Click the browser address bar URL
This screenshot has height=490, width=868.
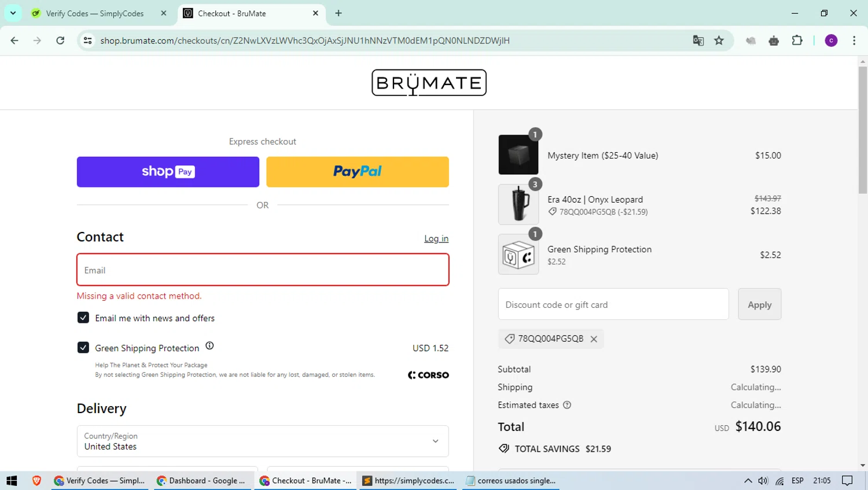[305, 40]
